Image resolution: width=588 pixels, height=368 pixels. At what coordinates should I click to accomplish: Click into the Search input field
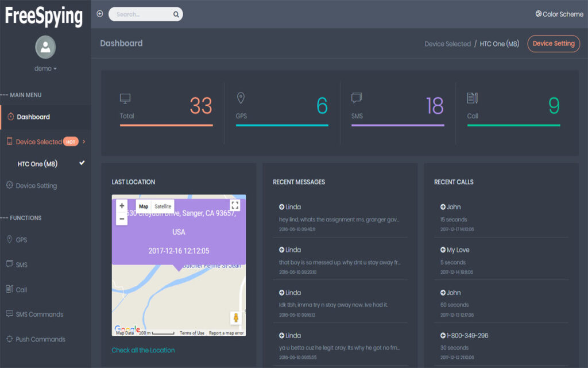141,14
